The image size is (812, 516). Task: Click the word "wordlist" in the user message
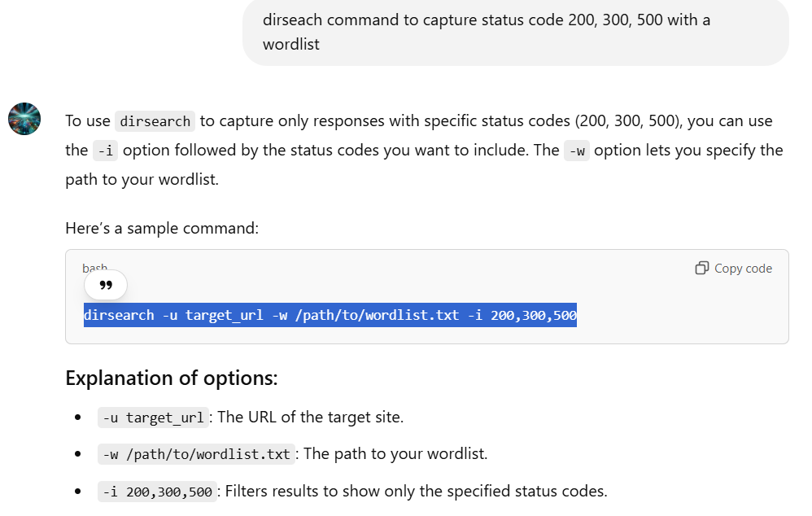click(x=290, y=44)
